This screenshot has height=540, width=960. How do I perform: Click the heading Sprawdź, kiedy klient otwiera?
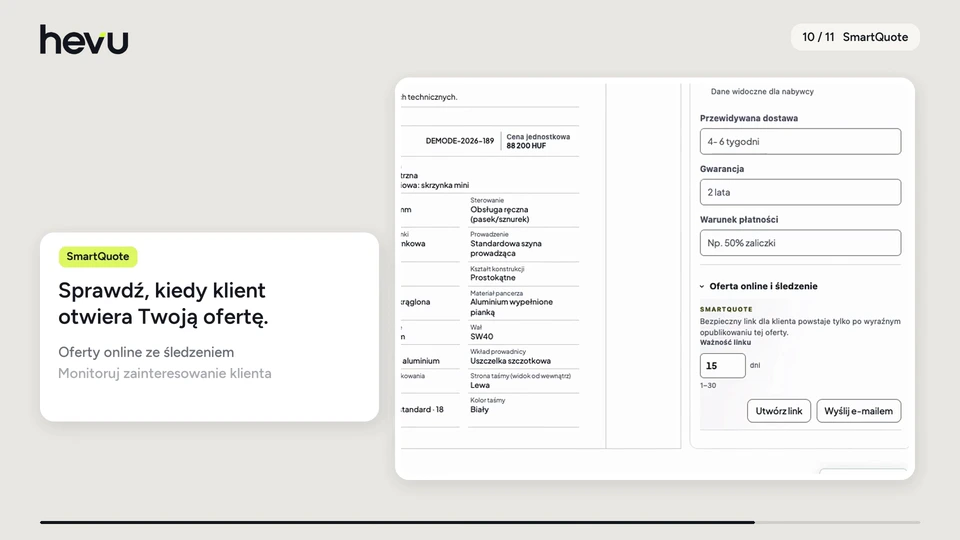coord(163,304)
